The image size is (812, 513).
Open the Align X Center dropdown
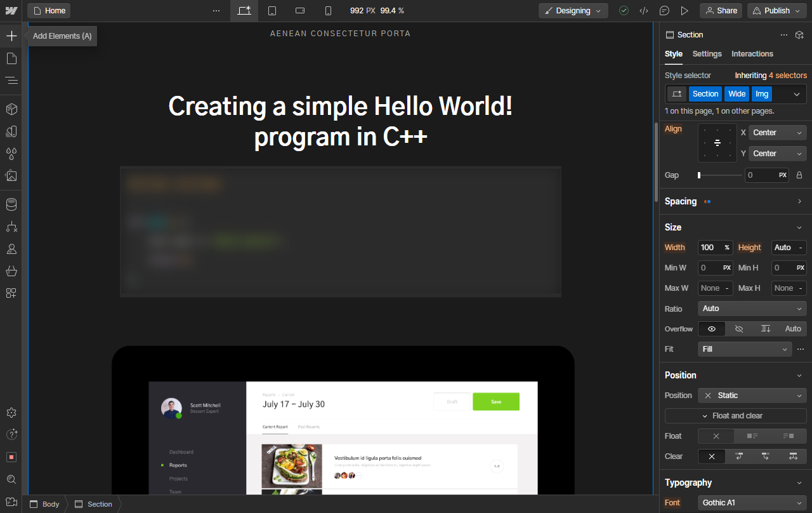tap(778, 133)
